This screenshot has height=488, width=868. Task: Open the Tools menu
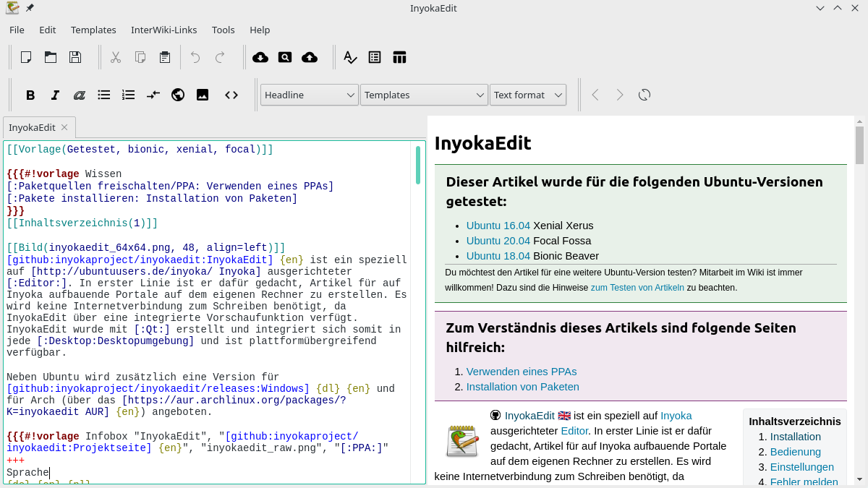click(224, 30)
